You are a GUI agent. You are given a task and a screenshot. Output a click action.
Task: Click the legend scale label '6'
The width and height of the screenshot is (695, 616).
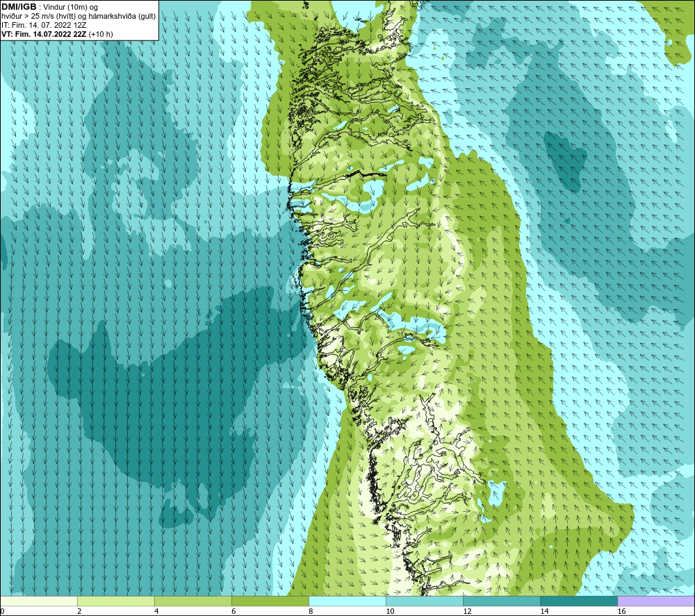234,611
